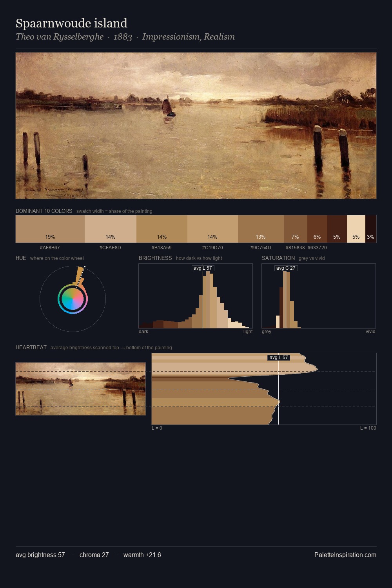Click the 6% dark brown swatch
The height and width of the screenshot is (588, 392).
coord(317,229)
